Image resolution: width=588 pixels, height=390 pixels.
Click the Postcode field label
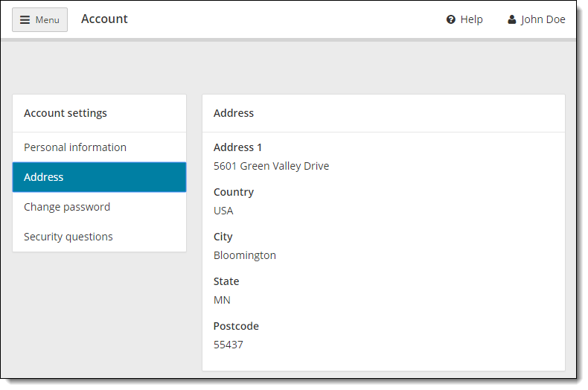pyautogui.click(x=236, y=326)
